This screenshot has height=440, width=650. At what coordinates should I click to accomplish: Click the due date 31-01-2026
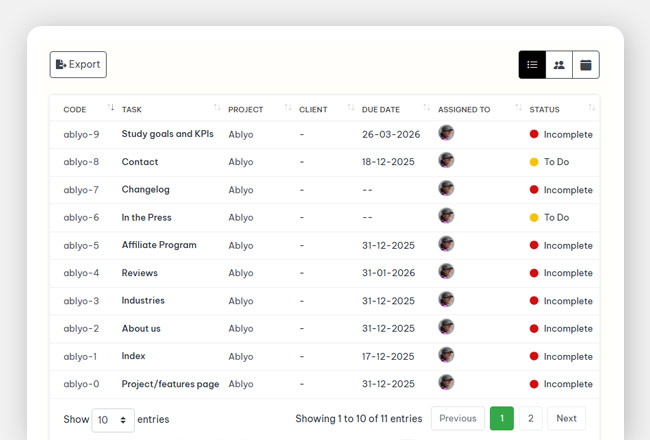click(388, 273)
